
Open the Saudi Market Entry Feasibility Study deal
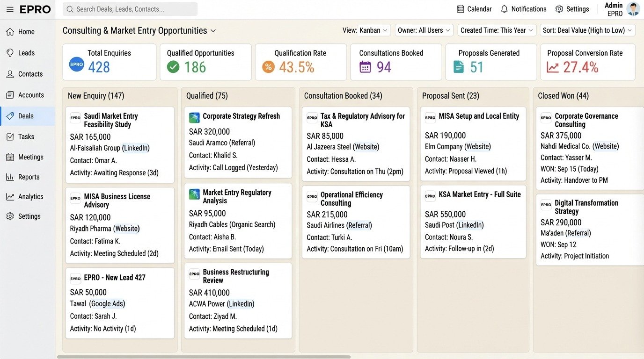[120, 145]
